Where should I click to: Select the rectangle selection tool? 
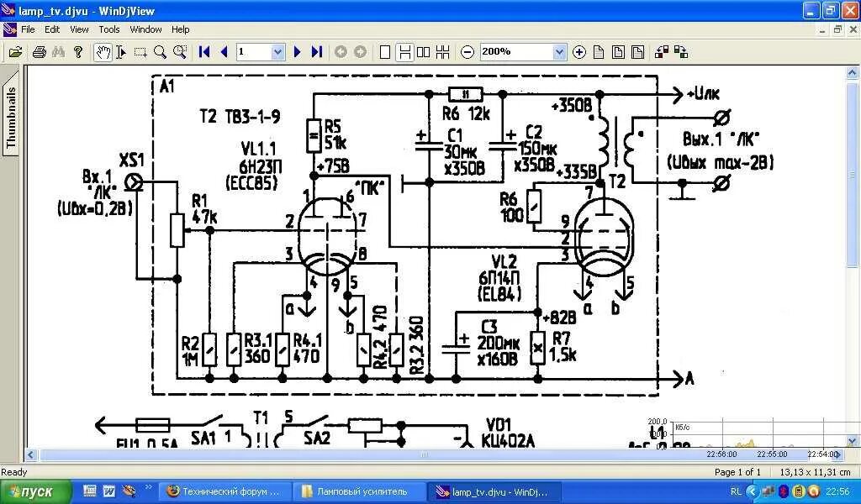pyautogui.click(x=140, y=52)
